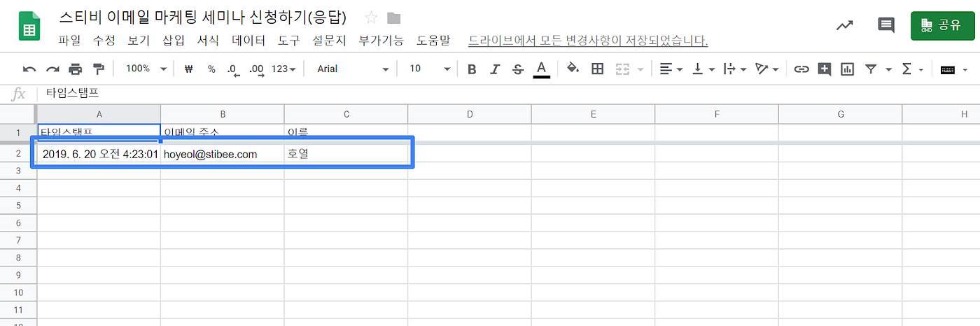Image resolution: width=980 pixels, height=326 pixels.
Task: Select column A header
Action: point(99,114)
